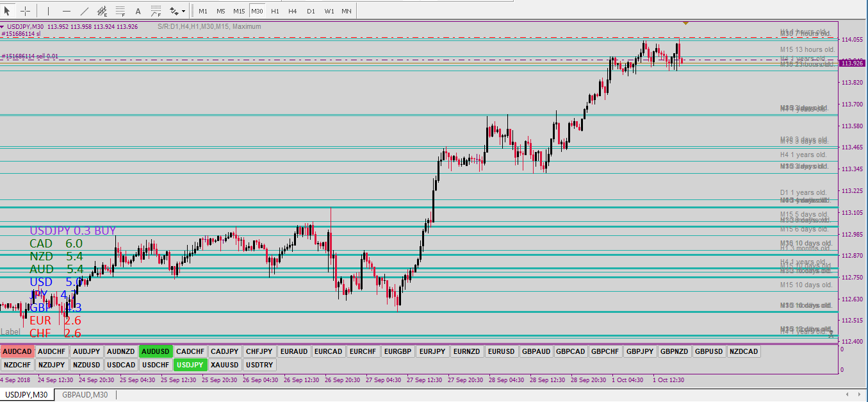Open the USDTRY symbol button
The image size is (868, 402).
tap(259, 365)
